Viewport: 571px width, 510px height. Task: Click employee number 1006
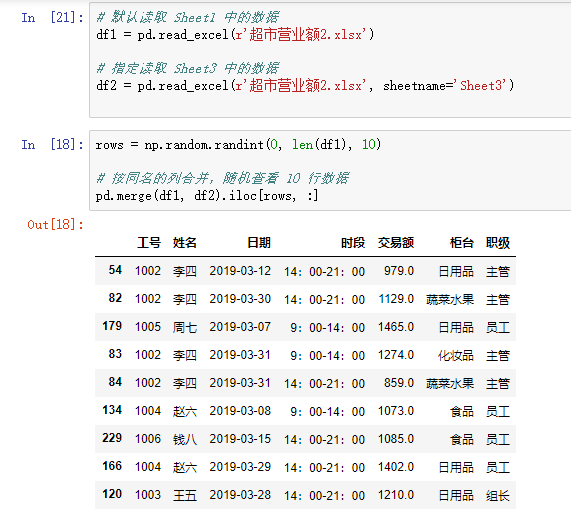[x=148, y=439]
